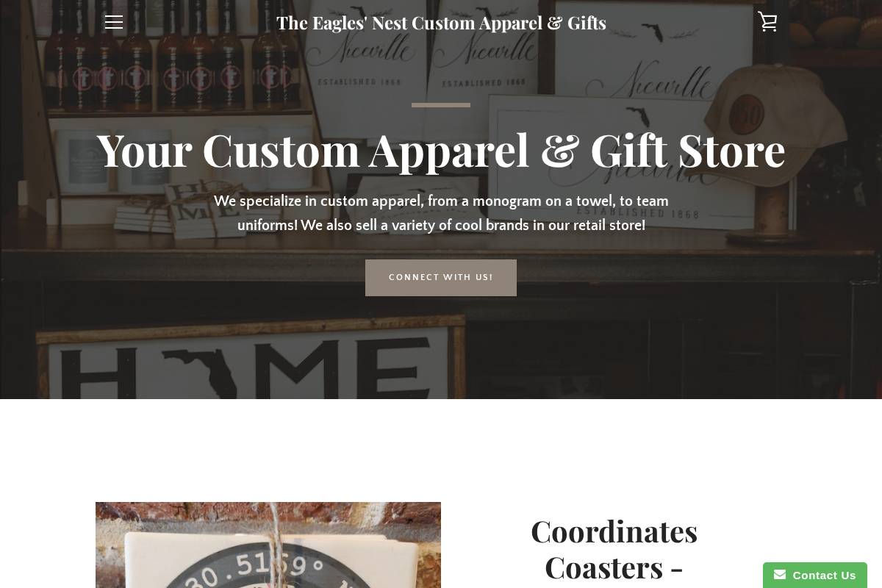This screenshot has height=588, width=882.
Task: Click the 'Your Custom Apparel & Gift Store' heading
Action: (441, 150)
